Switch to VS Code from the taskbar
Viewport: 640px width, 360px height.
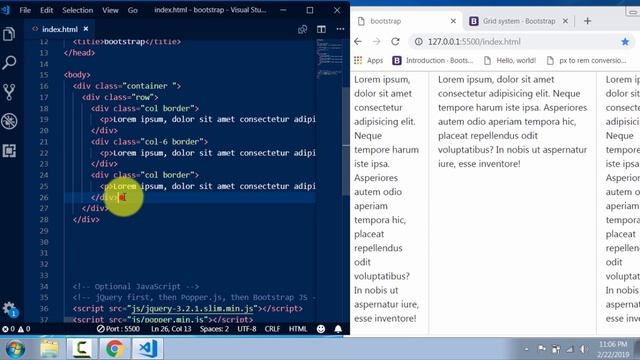(147, 349)
